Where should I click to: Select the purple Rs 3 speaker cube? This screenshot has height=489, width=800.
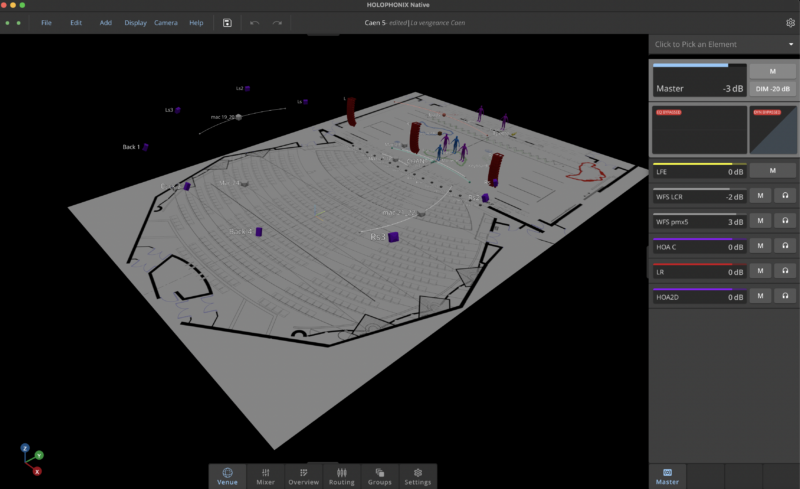394,237
